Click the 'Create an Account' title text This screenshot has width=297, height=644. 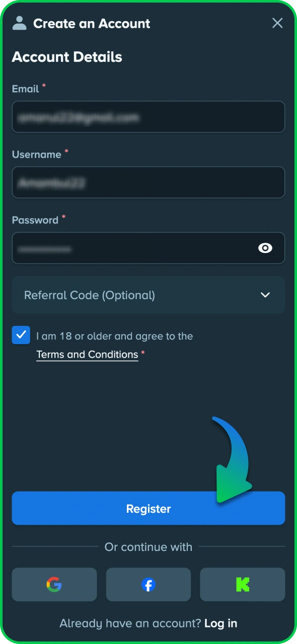(x=92, y=24)
